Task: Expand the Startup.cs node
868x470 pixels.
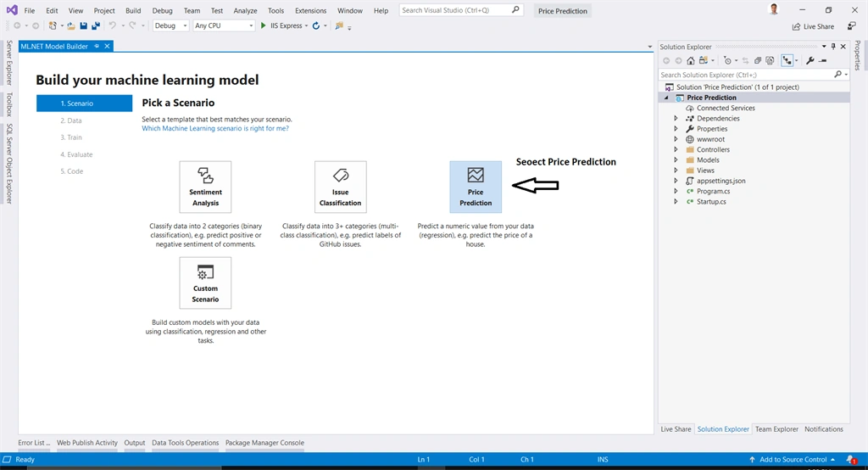Action: 676,202
